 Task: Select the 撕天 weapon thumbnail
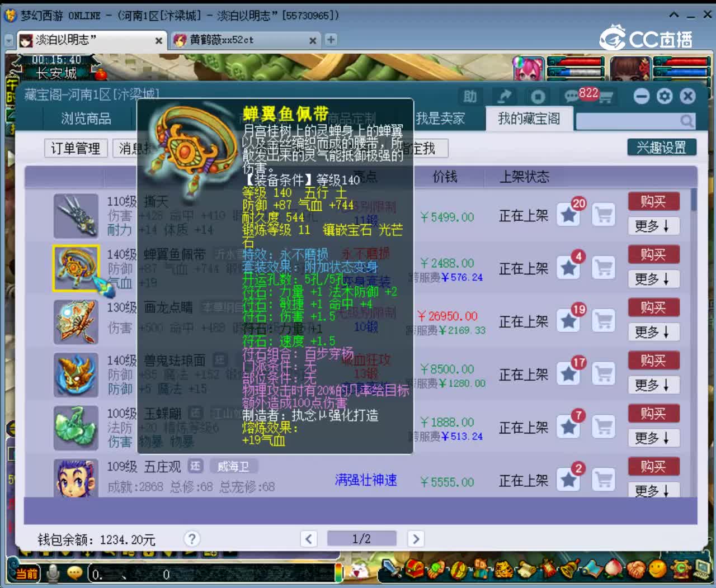coord(76,216)
